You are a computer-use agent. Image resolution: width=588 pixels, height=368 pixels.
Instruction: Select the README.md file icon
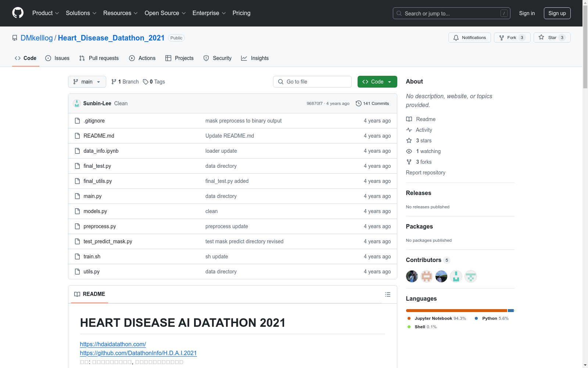coord(77,136)
